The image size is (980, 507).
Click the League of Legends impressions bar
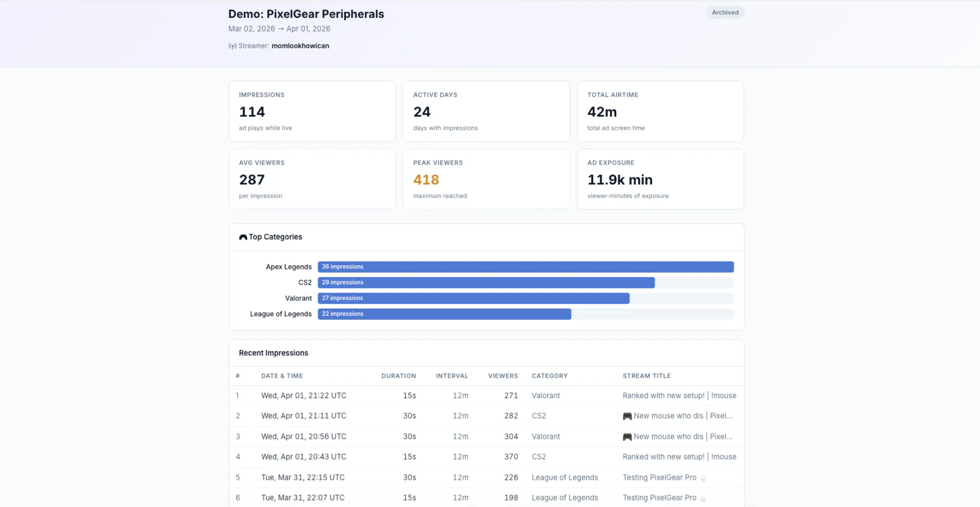click(x=444, y=314)
